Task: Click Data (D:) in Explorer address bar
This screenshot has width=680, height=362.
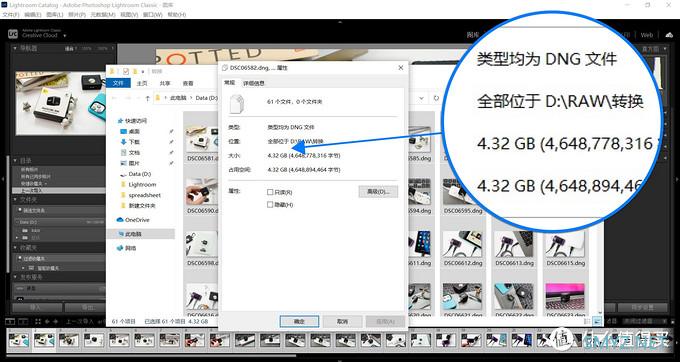Action: click(206, 98)
